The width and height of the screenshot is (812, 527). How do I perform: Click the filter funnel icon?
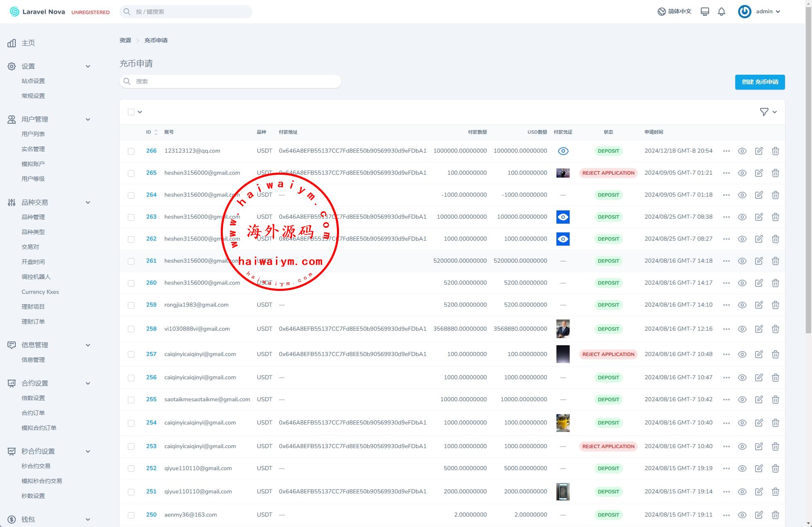tap(764, 112)
